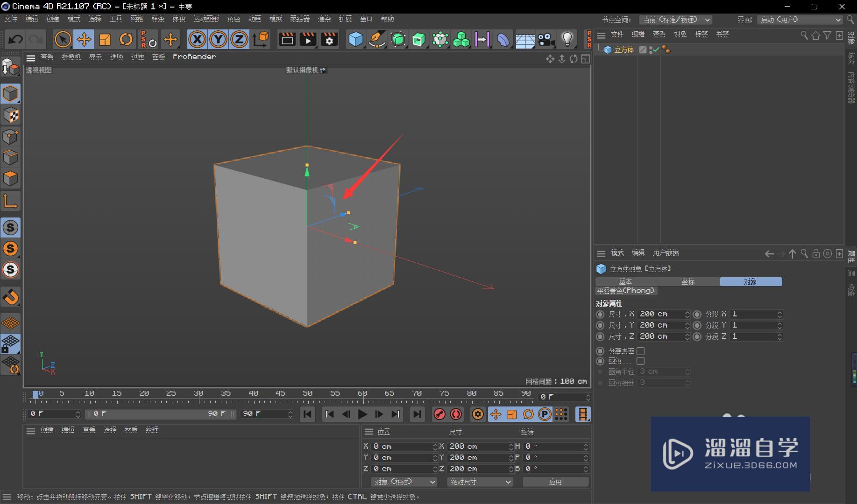Enable 圆角 fillet checkbox
Viewport: 857px width, 504px height.
pyautogui.click(x=641, y=361)
